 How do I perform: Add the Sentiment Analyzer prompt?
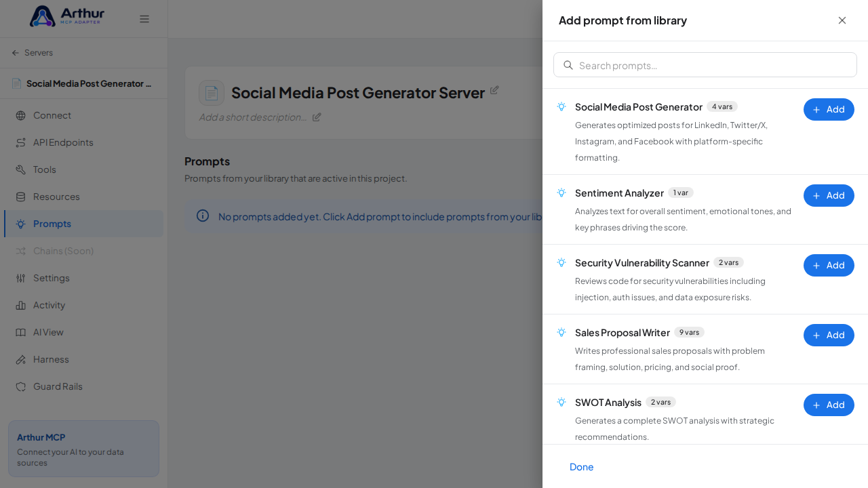tap(829, 195)
